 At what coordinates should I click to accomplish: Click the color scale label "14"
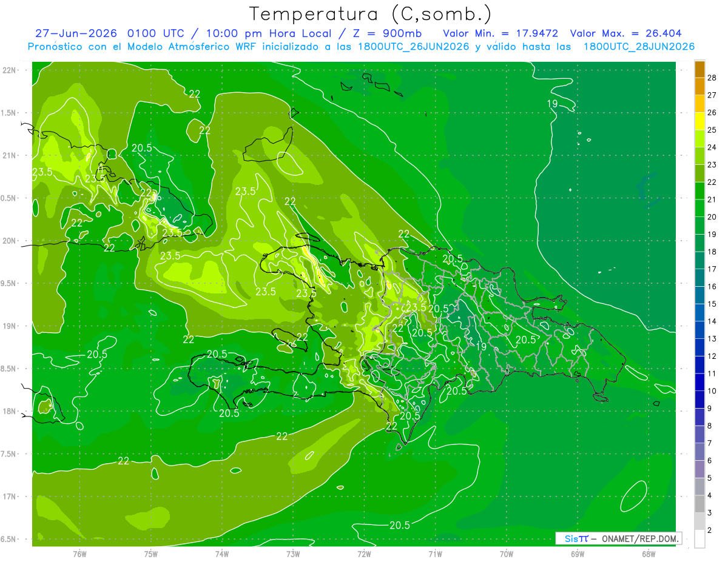pos(712,321)
